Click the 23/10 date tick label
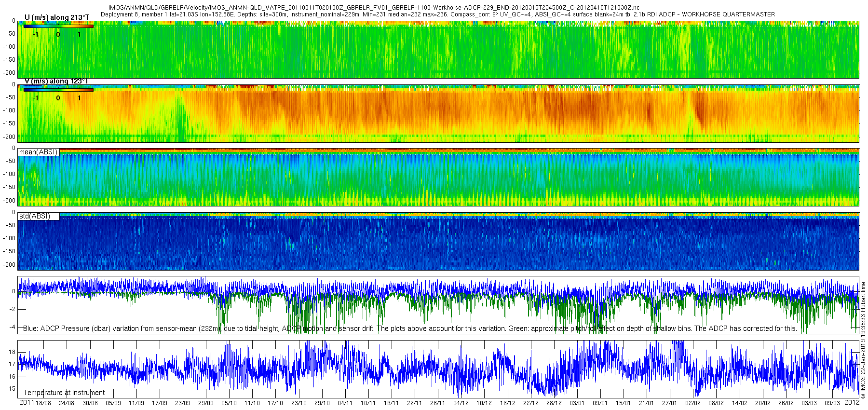This screenshot has height=410, width=868. 298,403
